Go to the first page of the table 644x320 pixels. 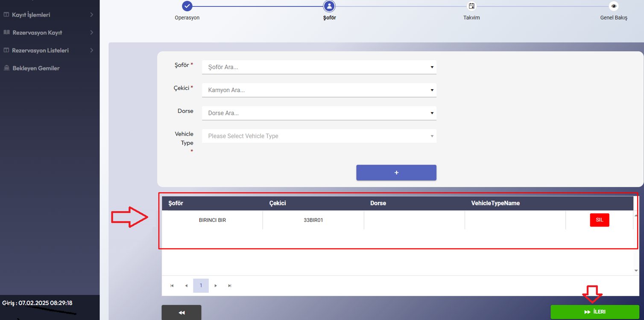point(172,286)
